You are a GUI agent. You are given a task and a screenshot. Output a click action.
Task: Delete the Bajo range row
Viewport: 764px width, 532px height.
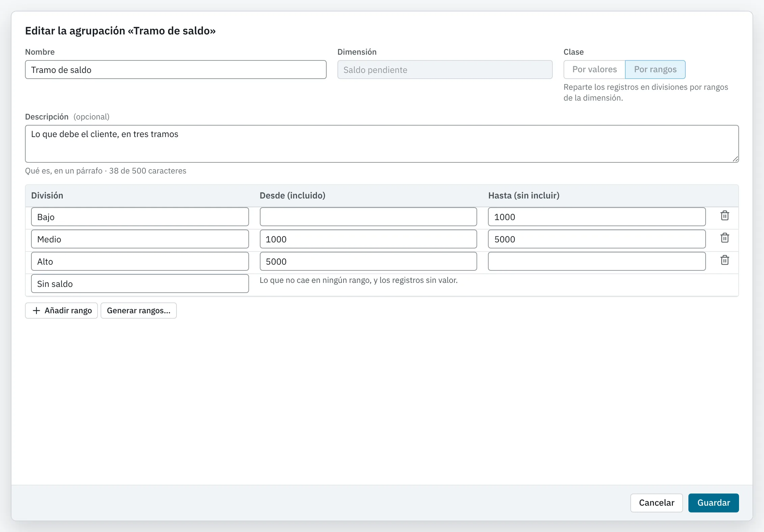[x=725, y=216]
